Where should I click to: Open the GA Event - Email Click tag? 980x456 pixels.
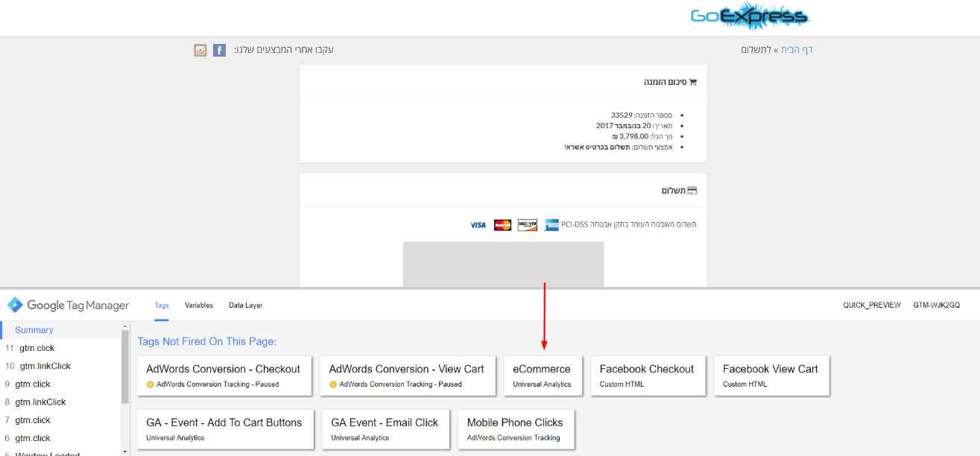[386, 429]
